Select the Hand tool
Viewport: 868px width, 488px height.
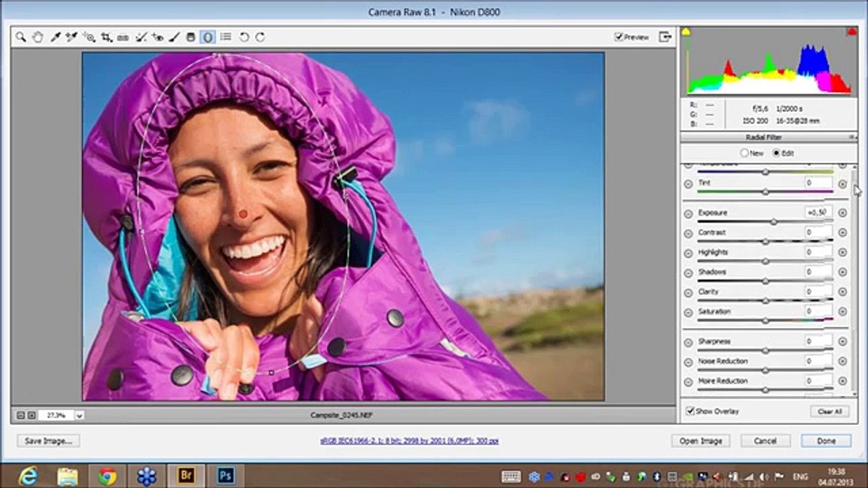pyautogui.click(x=38, y=37)
